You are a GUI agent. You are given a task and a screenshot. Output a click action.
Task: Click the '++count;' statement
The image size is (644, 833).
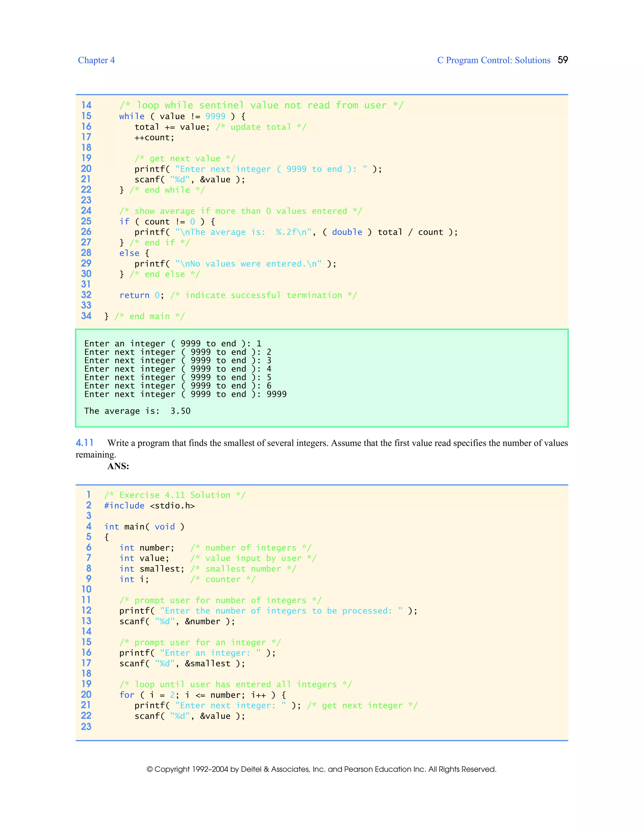[x=154, y=138]
